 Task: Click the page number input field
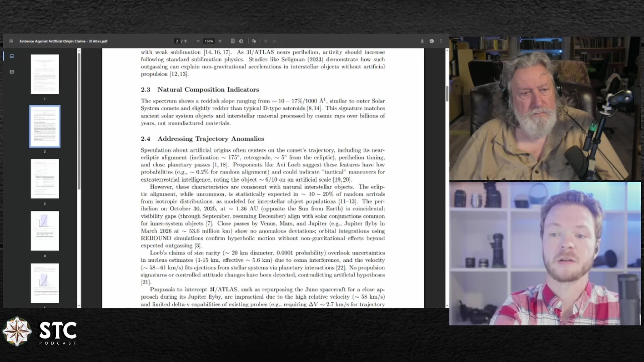pos(177,41)
